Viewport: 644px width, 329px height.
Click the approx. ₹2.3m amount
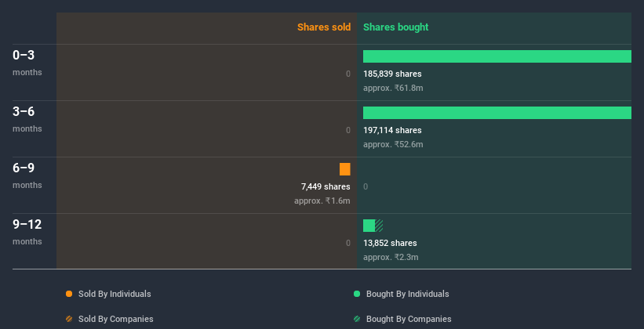click(x=391, y=257)
